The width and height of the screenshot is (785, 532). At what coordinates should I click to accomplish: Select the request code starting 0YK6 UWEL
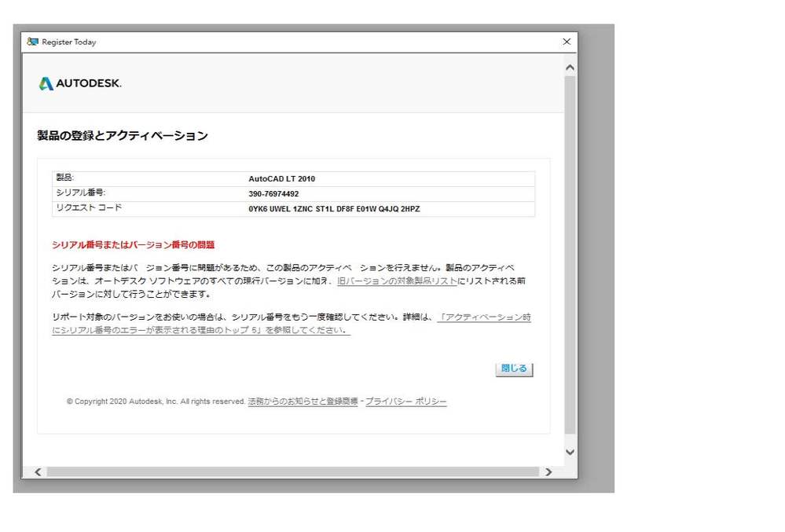(x=334, y=209)
